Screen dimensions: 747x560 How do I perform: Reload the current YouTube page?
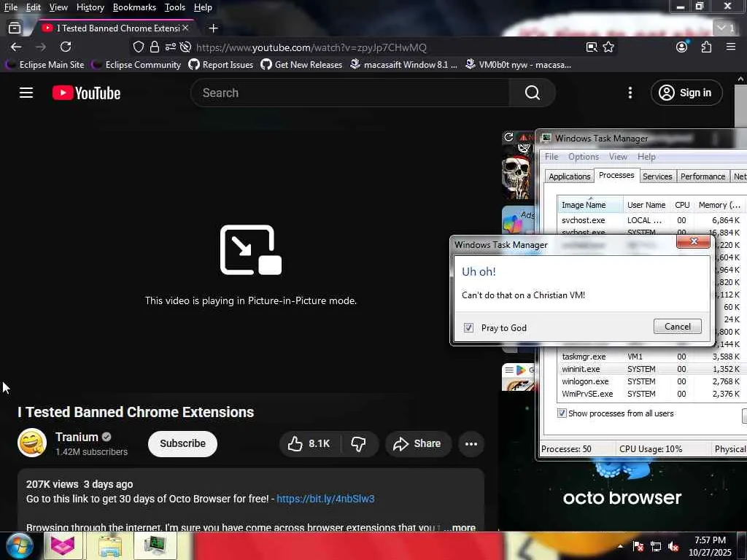pyautogui.click(x=66, y=47)
